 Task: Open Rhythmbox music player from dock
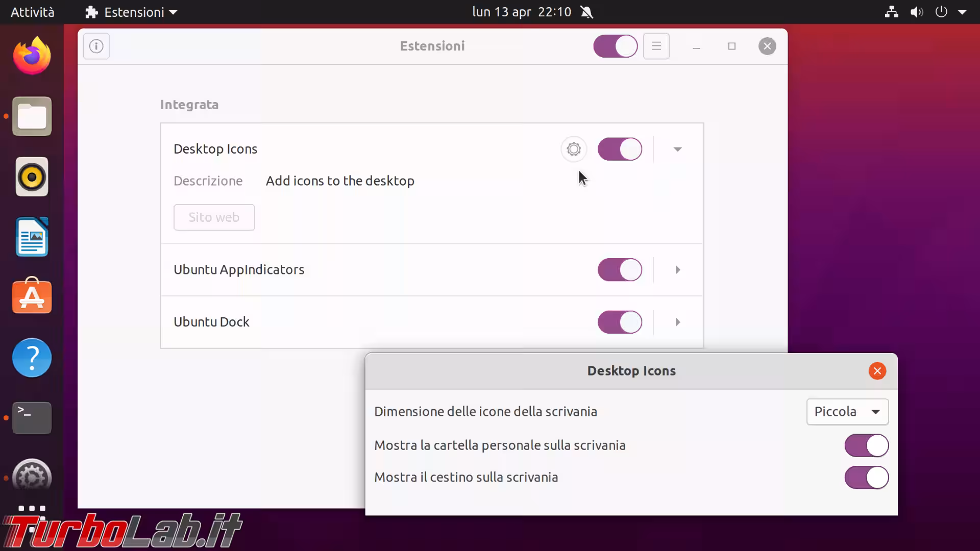[x=32, y=177]
